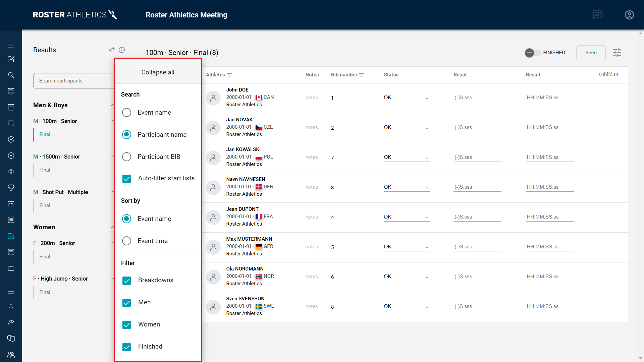644x362 pixels.
Task: Click Collapse all menu item
Action: pyautogui.click(x=158, y=72)
